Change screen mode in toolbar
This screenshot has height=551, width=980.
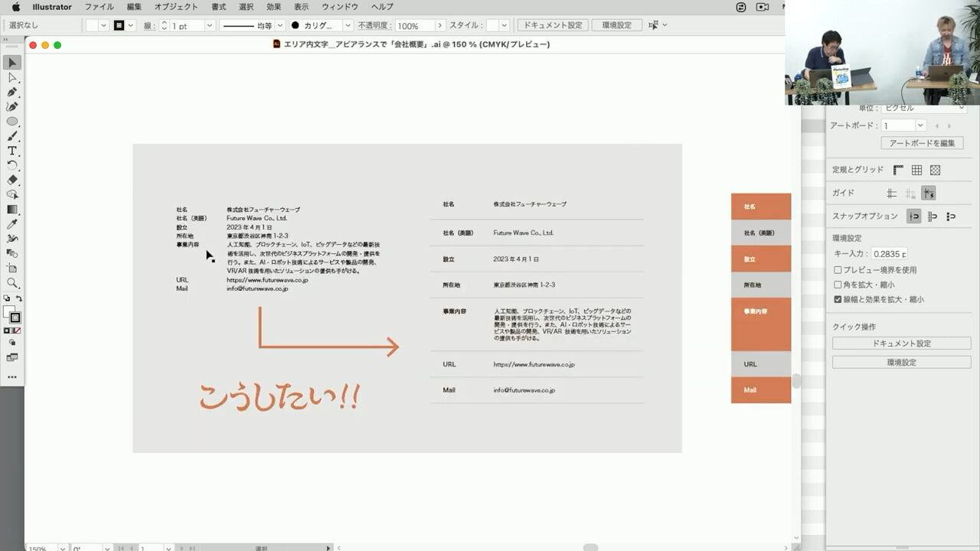12,357
